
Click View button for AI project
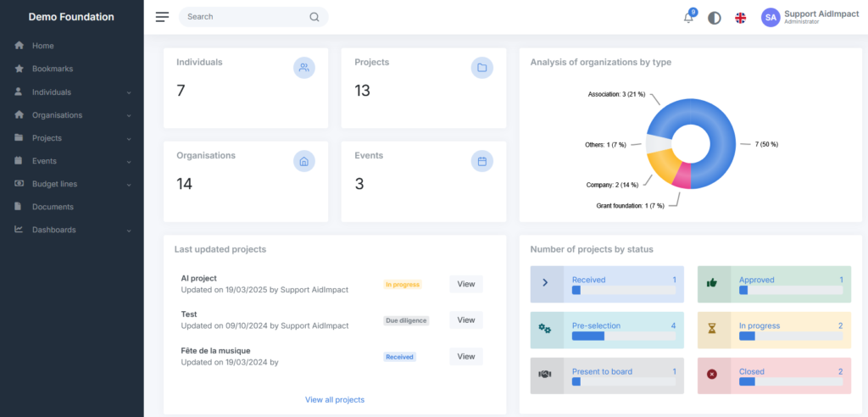[465, 284]
